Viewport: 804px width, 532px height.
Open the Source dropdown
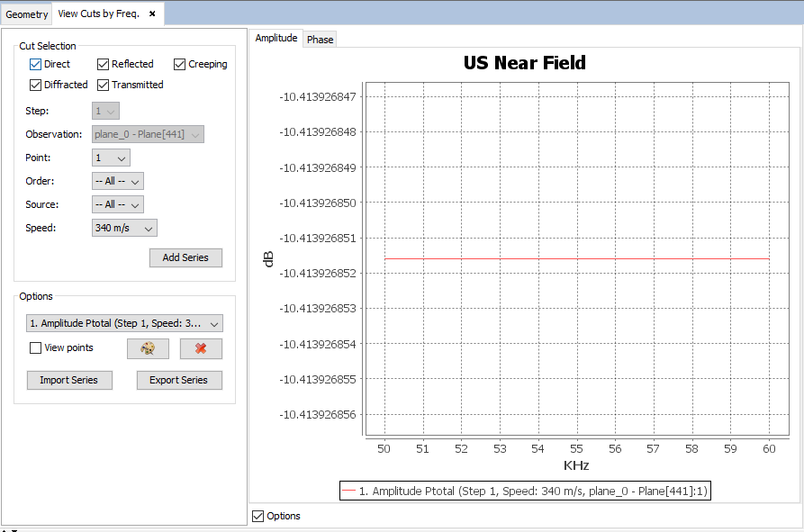click(118, 204)
